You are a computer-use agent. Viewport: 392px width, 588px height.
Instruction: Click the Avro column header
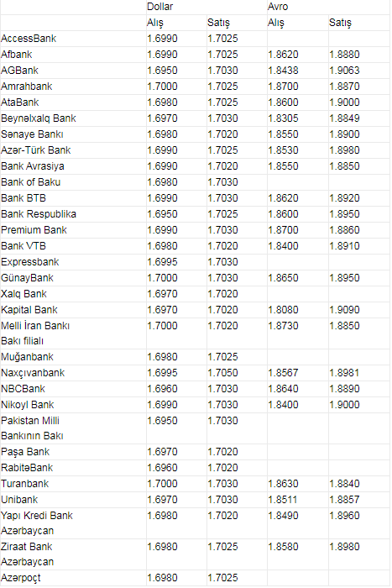point(278,7)
